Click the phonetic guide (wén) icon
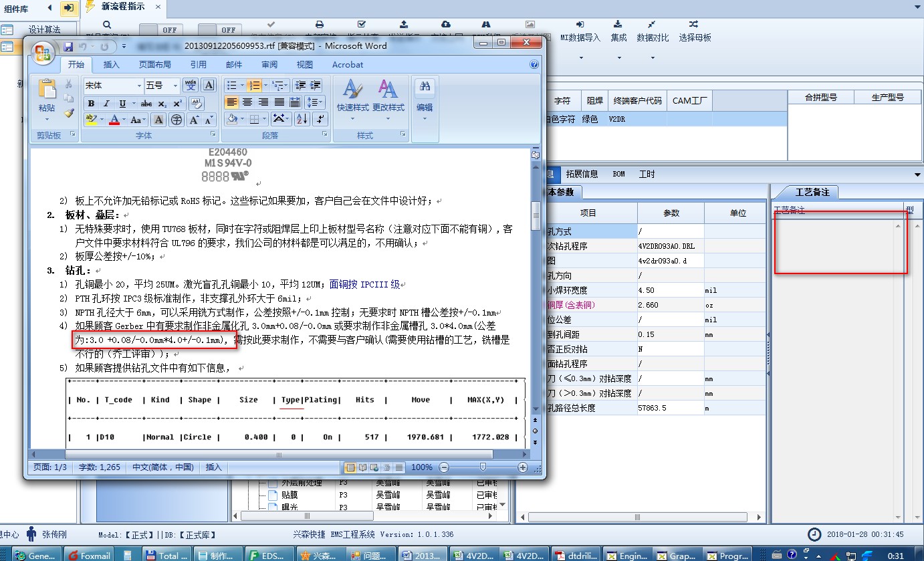The height and width of the screenshot is (561, 924). click(x=191, y=85)
